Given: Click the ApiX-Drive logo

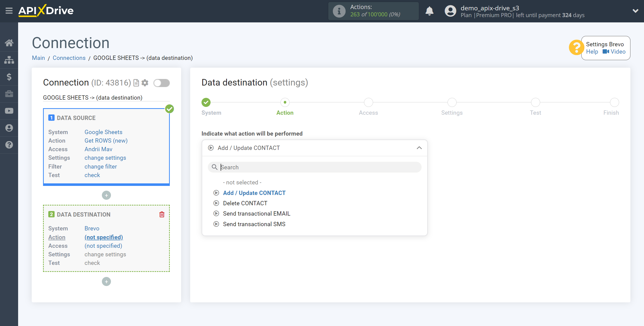Looking at the screenshot, I should (x=46, y=11).
